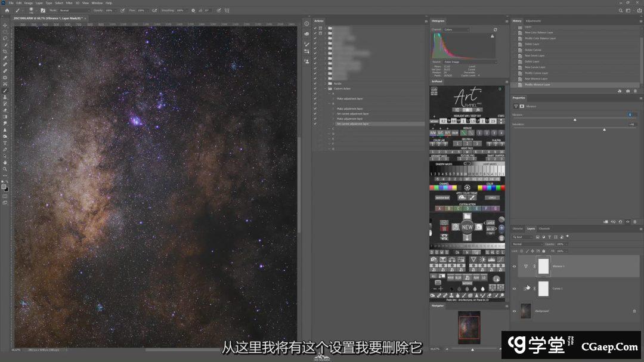The height and width of the screenshot is (362, 644).
Task: Click the big NEW button in ArtPanel
Action: [x=467, y=227]
